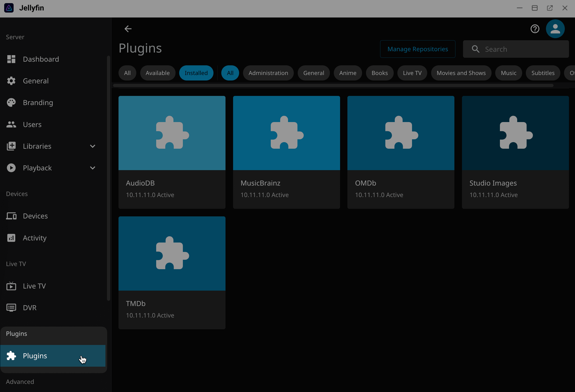Click the OMDb puzzle icon
Viewport: 575px width, 392px height.
(x=402, y=132)
